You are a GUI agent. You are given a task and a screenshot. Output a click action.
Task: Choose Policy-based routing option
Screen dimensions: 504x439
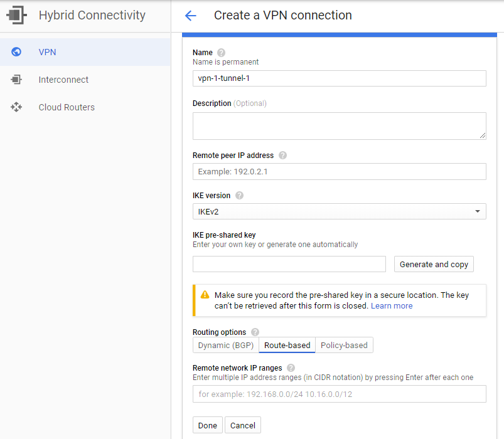[x=344, y=346]
